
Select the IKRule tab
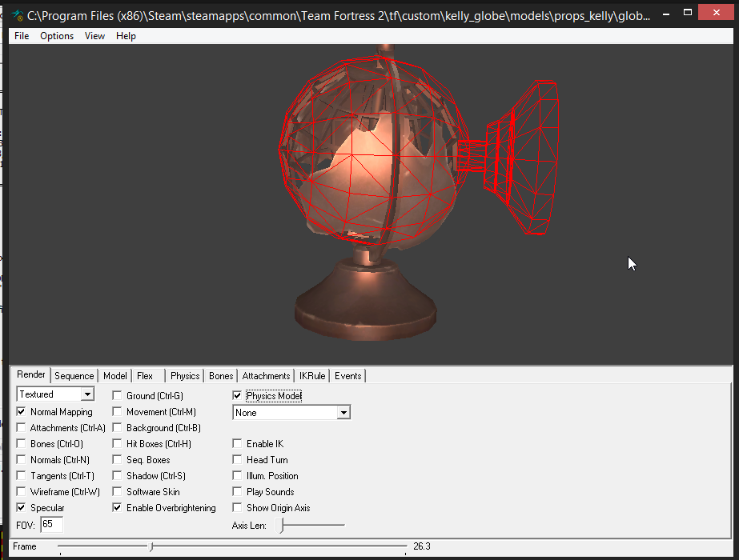[x=312, y=376]
